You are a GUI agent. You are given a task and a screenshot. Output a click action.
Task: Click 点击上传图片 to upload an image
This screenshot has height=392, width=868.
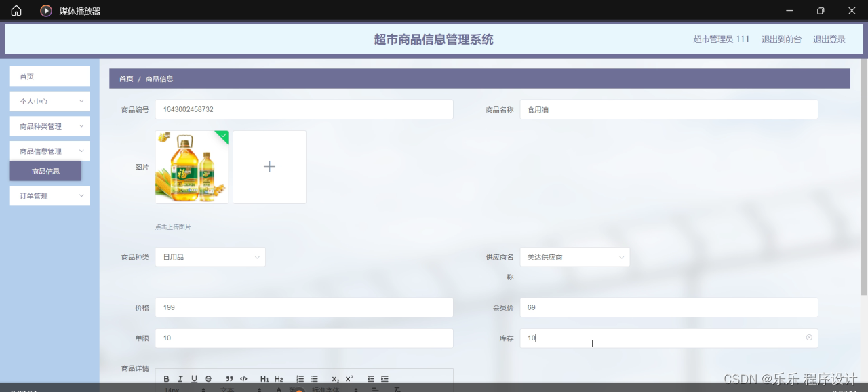[172, 227]
